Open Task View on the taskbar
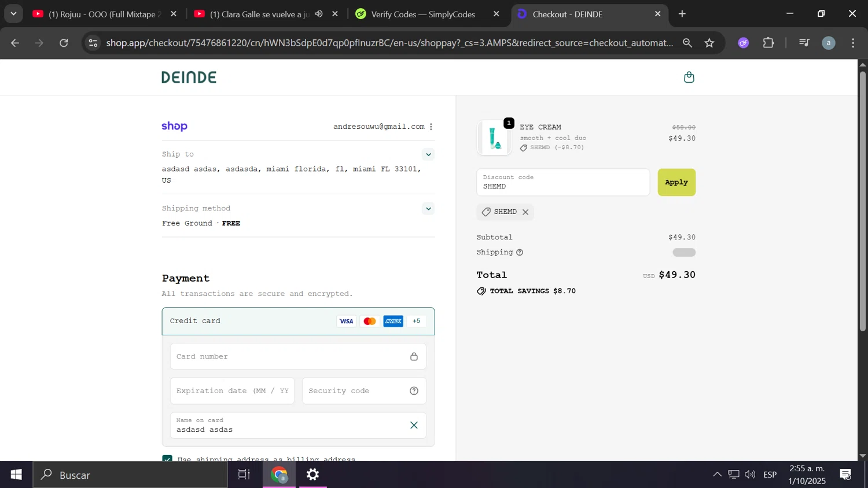This screenshot has width=868, height=488. click(244, 475)
